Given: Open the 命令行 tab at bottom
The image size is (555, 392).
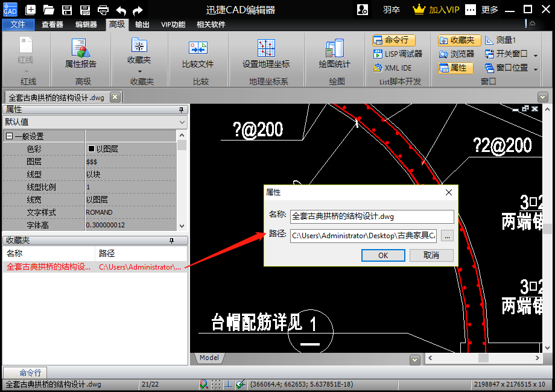Looking at the screenshot, I should tap(25, 373).
